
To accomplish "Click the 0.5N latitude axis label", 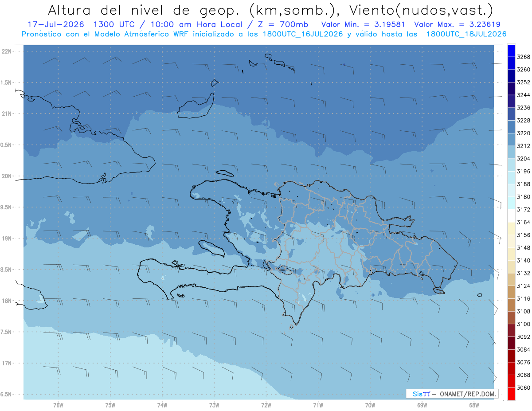I will pyautogui.click(x=7, y=145).
